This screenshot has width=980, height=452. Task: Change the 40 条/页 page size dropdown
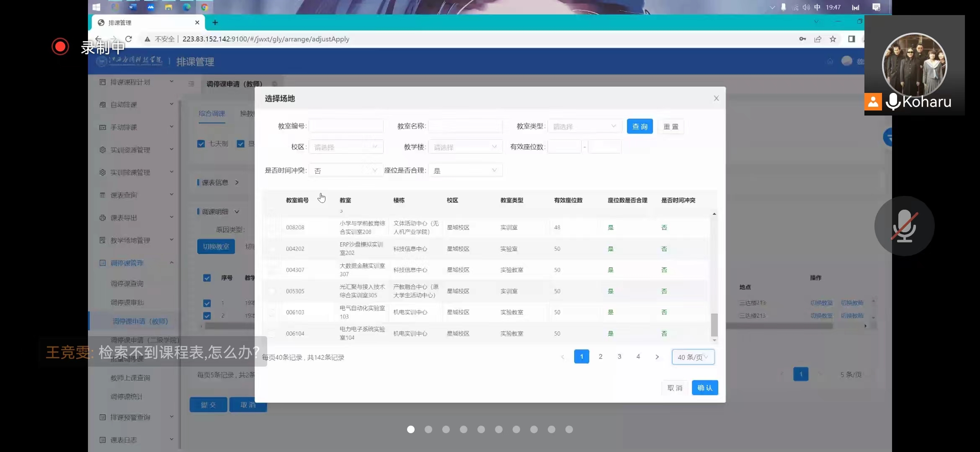pos(693,357)
